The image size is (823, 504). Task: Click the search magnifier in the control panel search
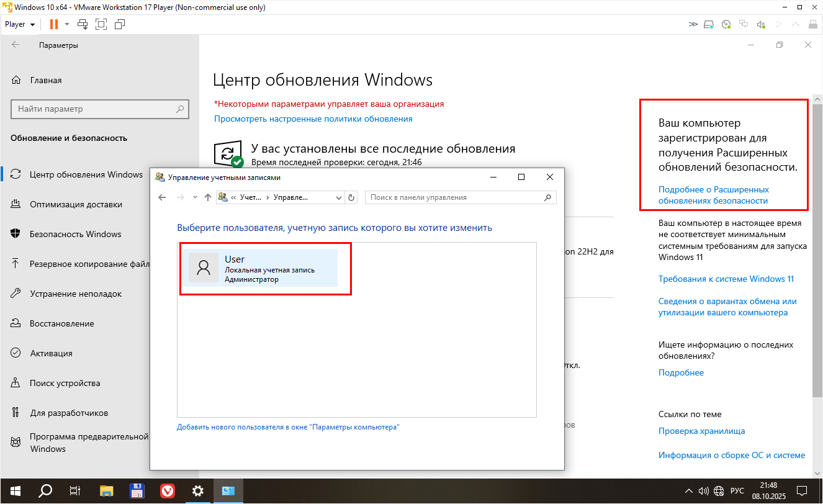(547, 197)
